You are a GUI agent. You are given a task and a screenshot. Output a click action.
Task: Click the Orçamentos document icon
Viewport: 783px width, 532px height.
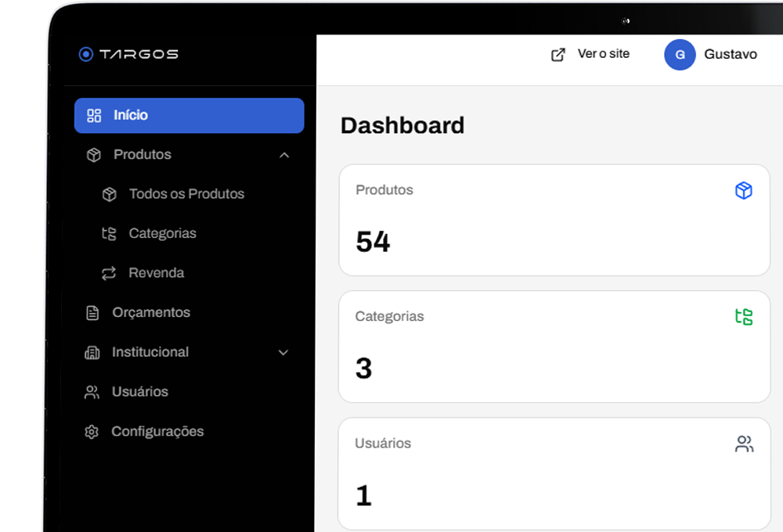[92, 313]
